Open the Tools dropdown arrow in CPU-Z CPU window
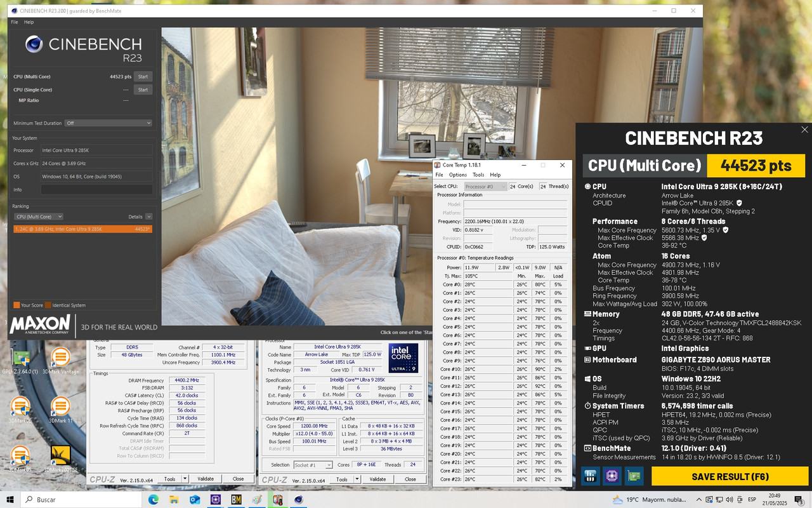Screen dimensions: 812x508 357,479
